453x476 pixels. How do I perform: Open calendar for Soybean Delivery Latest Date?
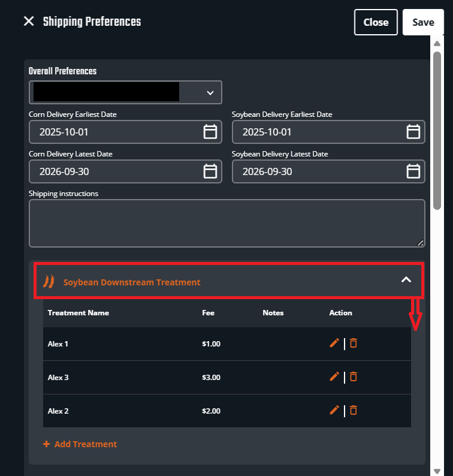click(413, 171)
